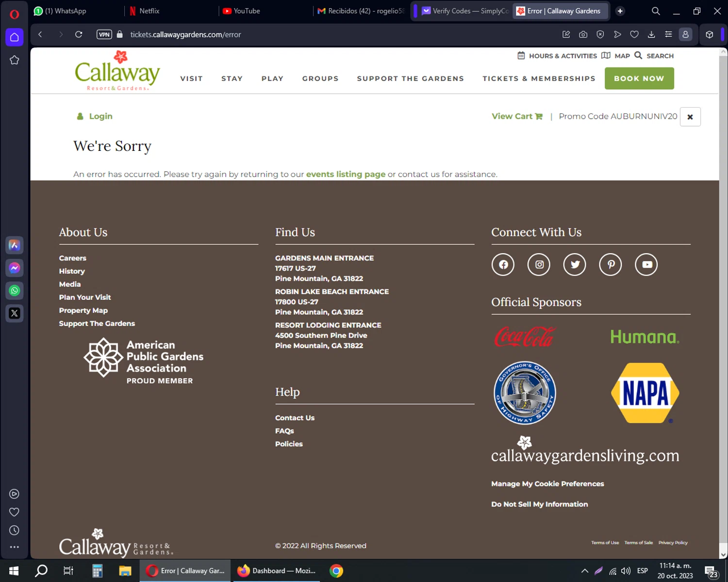Click the page vertical scrollbar down arrow
The width and height of the screenshot is (728, 582).
tap(723, 554)
